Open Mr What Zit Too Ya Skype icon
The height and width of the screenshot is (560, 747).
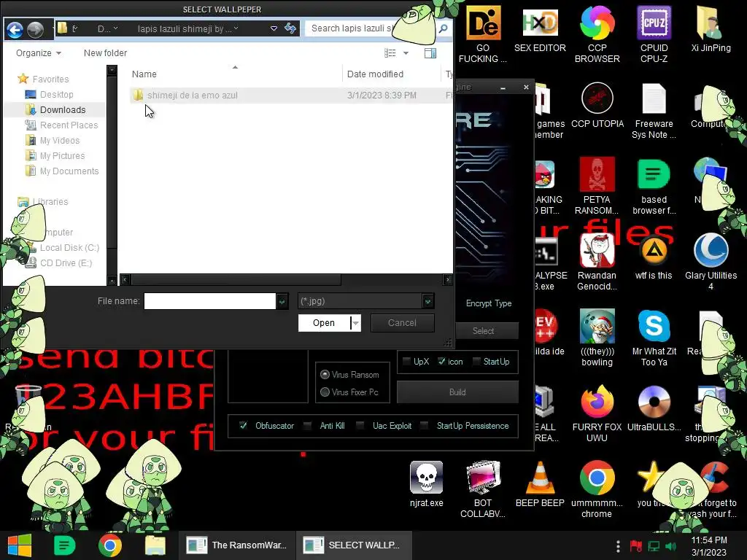[x=654, y=338]
